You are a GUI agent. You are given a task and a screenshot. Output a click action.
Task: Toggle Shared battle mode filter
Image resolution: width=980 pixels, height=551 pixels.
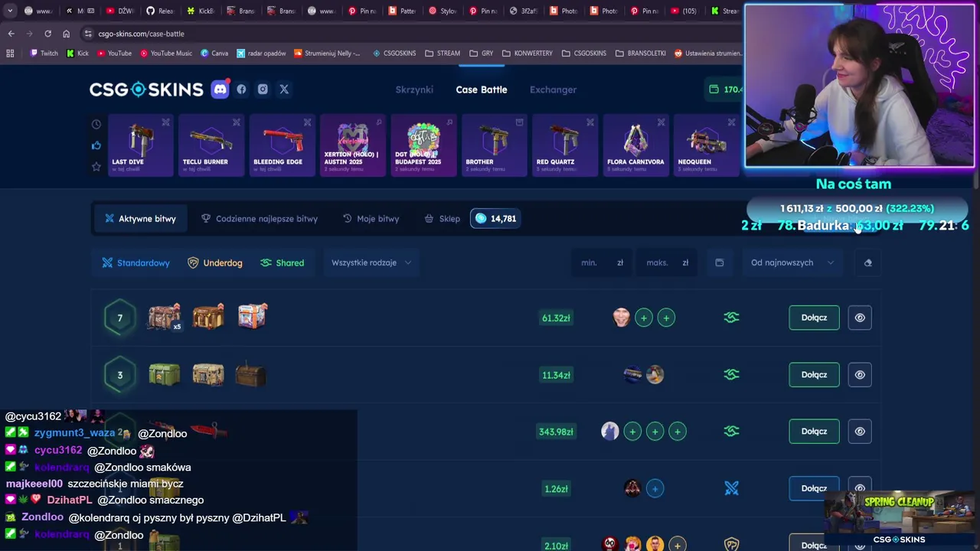click(282, 262)
